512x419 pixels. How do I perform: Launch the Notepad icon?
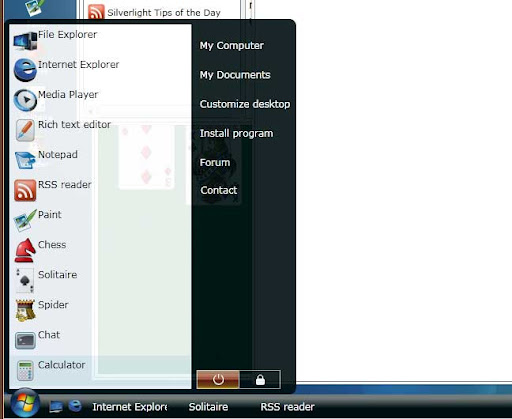pyautogui.click(x=25, y=160)
